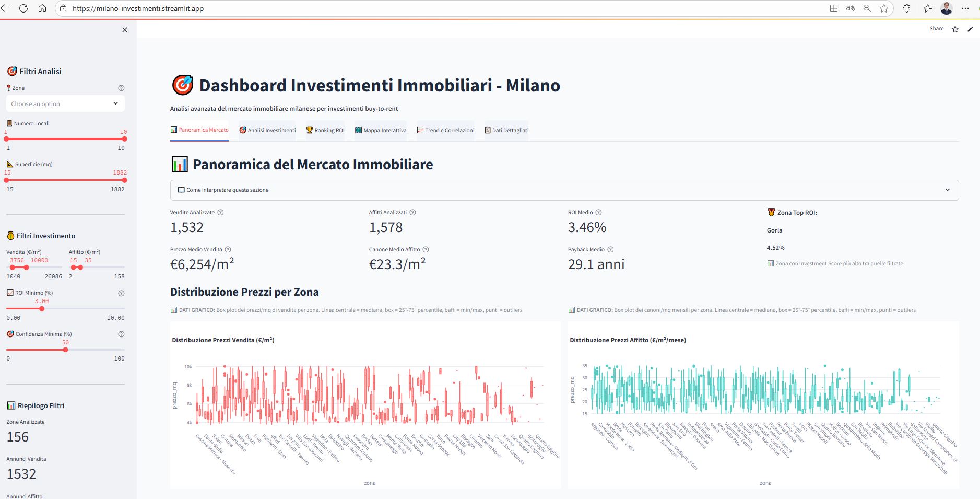Open the browser Extensions puzzle icon
Viewport: 980px width, 499px height.
(x=907, y=8)
